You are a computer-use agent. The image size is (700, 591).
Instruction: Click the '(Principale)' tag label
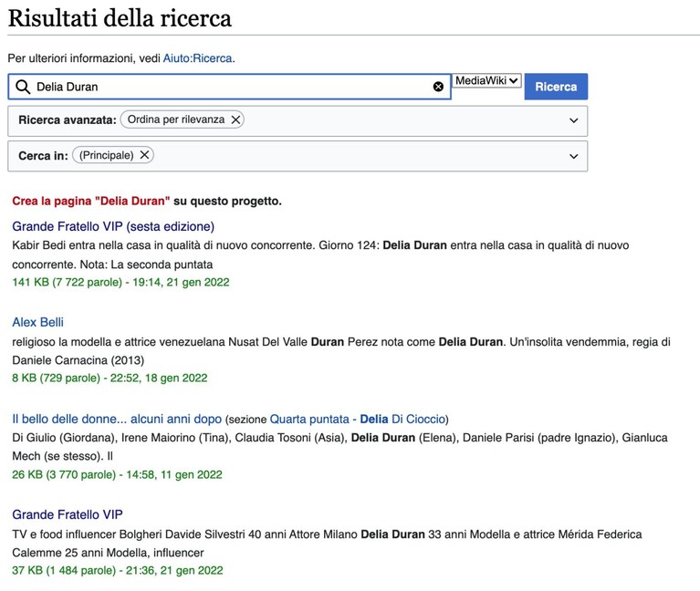(x=106, y=155)
